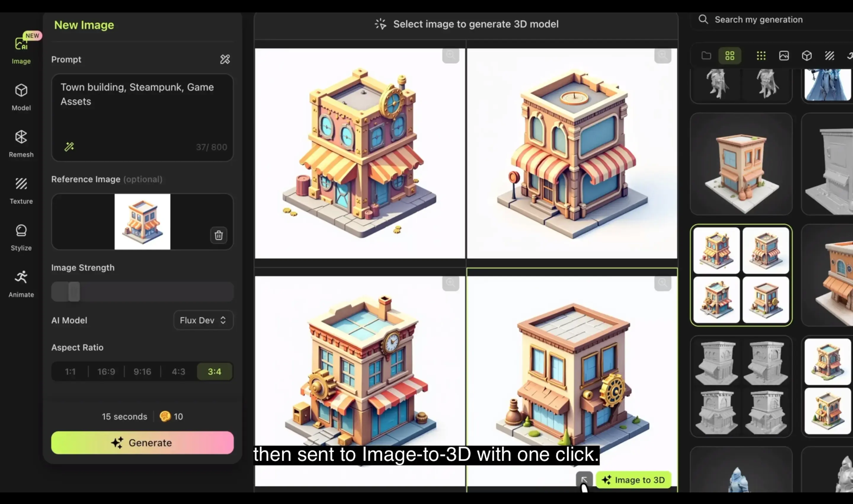Open the Stylize tool
Viewport: 853px width, 504px height.
[x=21, y=237]
